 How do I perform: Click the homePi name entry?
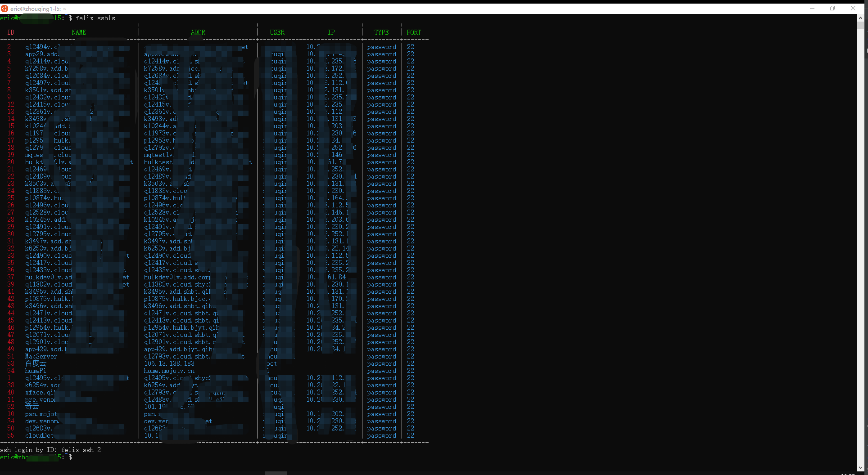click(x=36, y=371)
